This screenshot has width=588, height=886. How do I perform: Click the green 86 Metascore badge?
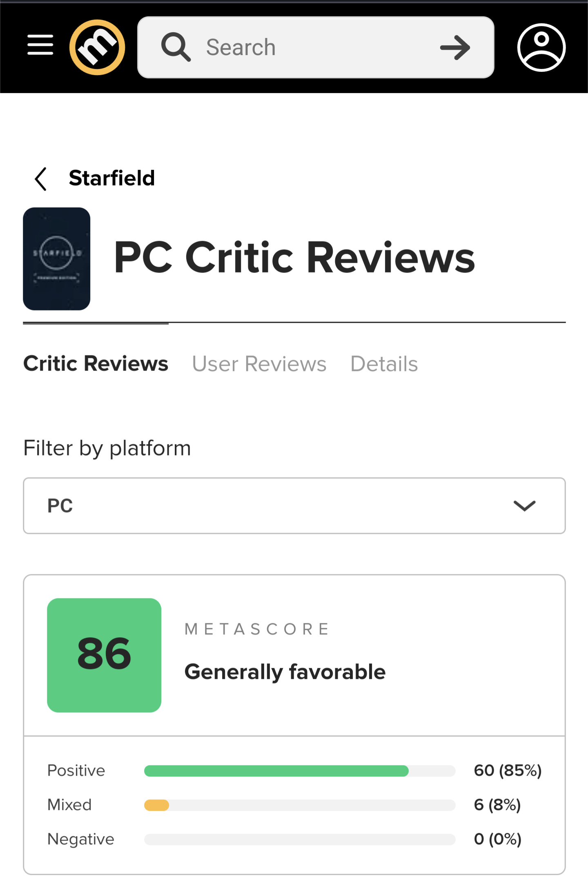104,655
